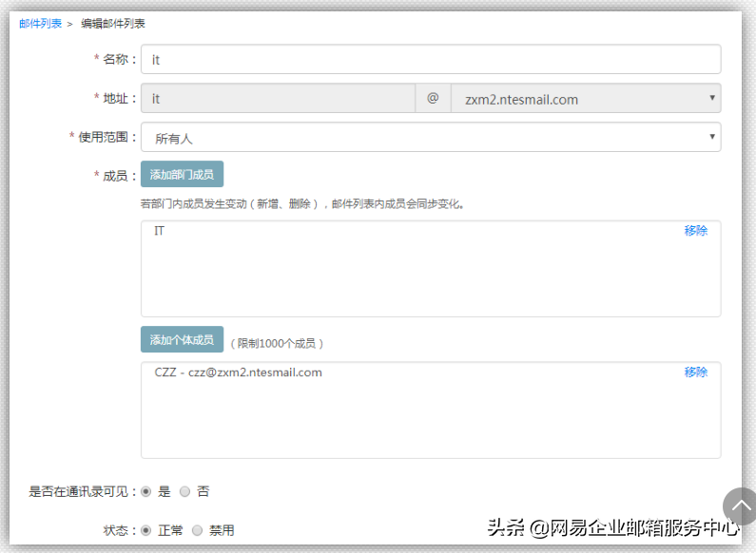Select 正常 status radio button
The width and height of the screenshot is (756, 553).
click(145, 531)
